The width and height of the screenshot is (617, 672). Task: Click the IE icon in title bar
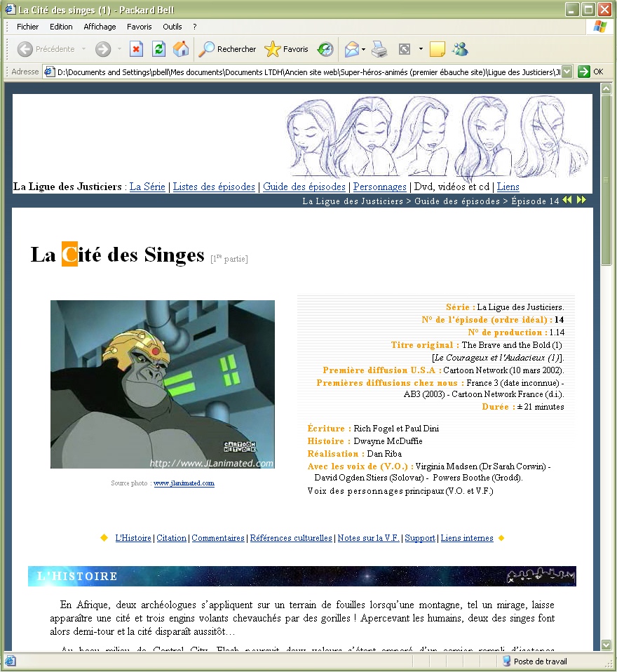coord(10,9)
